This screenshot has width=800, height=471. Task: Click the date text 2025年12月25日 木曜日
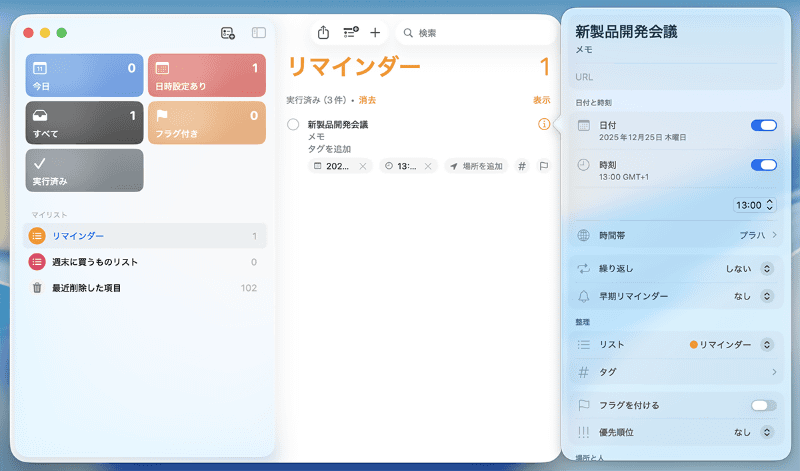[x=642, y=137]
